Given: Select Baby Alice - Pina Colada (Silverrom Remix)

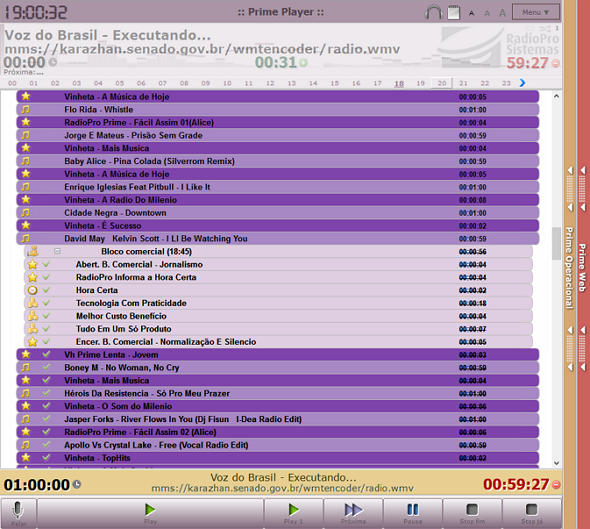Looking at the screenshot, I should click(x=278, y=161).
